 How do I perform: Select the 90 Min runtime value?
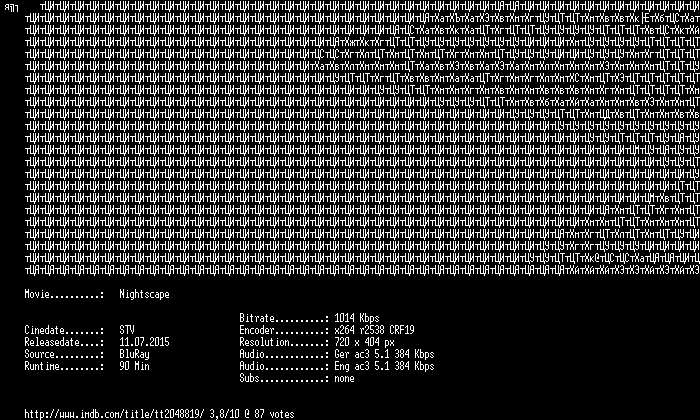134,366
